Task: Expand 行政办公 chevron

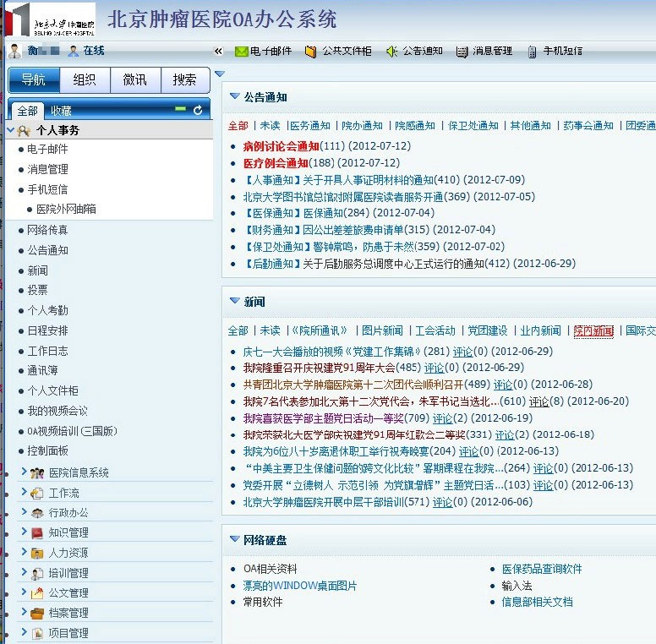Action: (25, 512)
